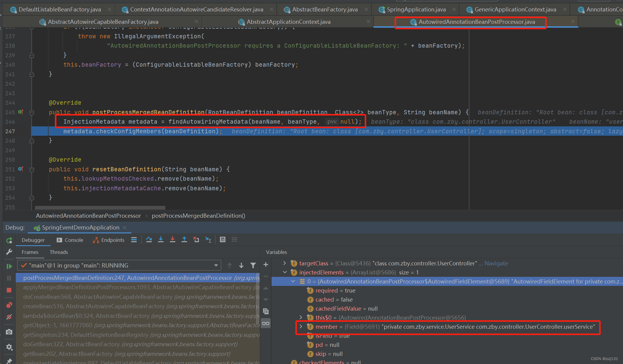Collapse the element 0 AutowiredFieldElement node

pos(293,281)
